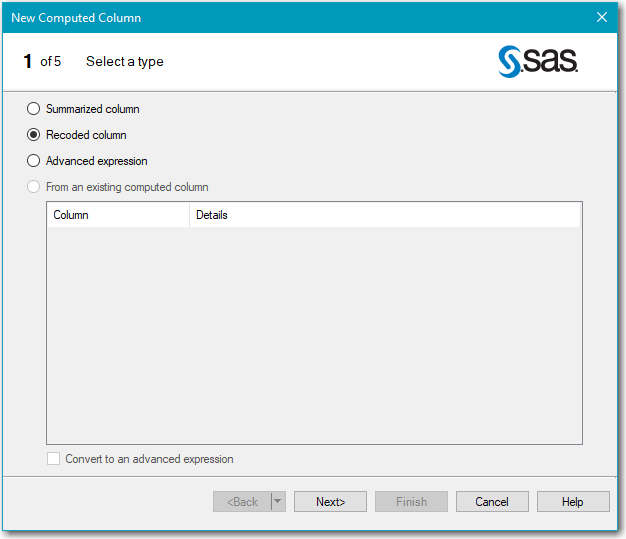Choose the Recoded column radio button
Viewport: 626px width, 539px height.
pos(34,135)
